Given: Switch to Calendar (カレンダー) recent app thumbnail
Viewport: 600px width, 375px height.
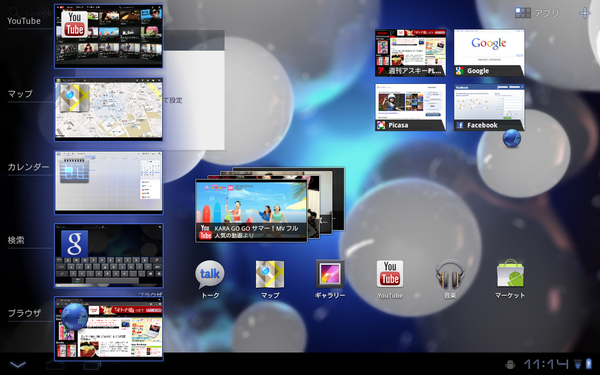Looking at the screenshot, I should click(109, 183).
